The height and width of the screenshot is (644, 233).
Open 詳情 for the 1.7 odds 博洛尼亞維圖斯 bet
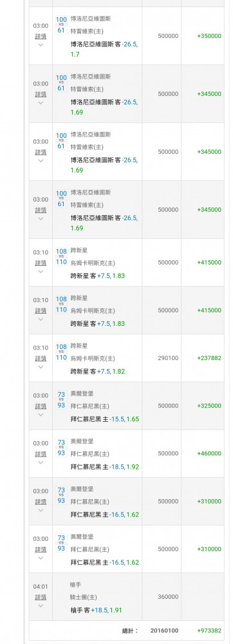[x=41, y=36]
